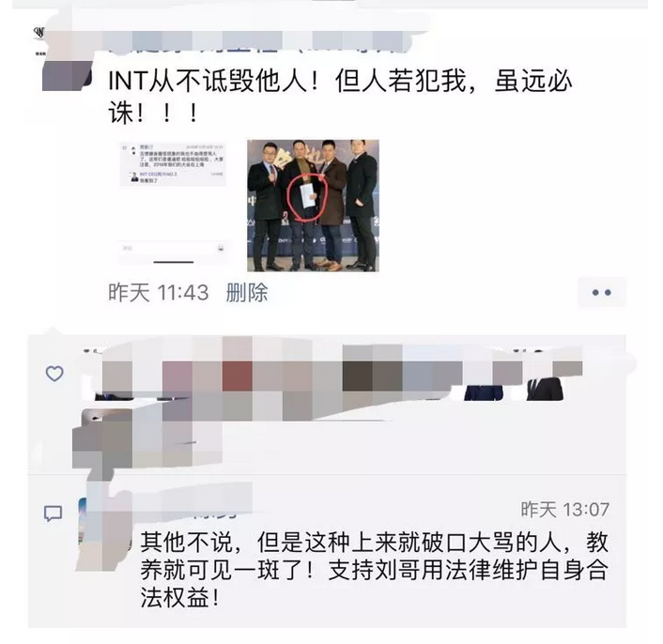The width and height of the screenshot is (663, 644).
Task: View the four men group photo
Action: [313, 206]
